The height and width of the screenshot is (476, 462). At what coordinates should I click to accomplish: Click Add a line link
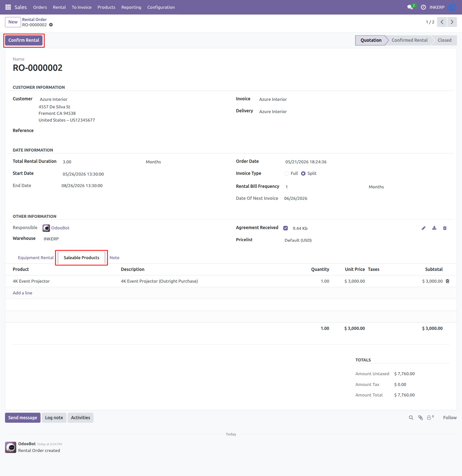22,293
